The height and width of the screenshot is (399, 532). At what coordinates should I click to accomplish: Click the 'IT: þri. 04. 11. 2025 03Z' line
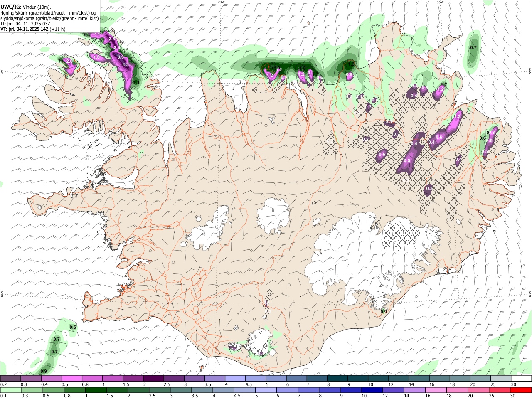[25, 24]
